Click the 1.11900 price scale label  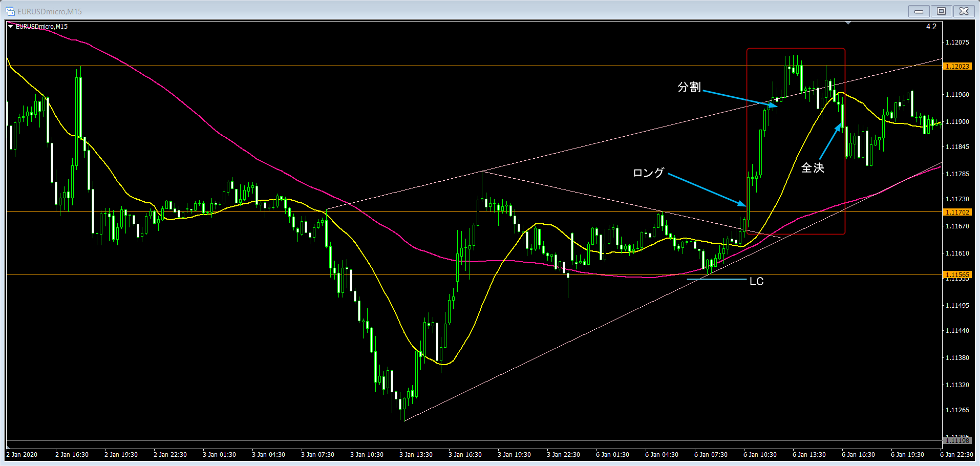957,121
